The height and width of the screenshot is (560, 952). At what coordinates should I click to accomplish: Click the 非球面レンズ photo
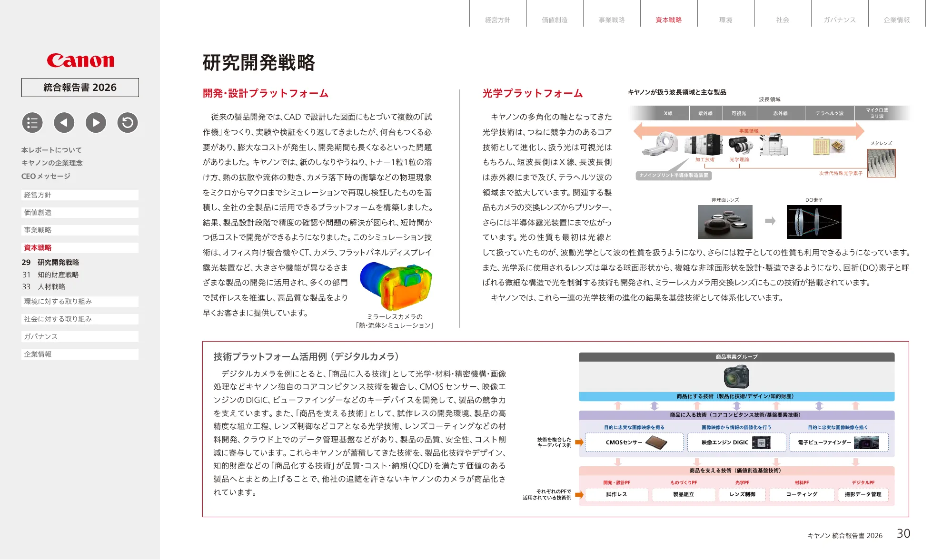click(725, 222)
